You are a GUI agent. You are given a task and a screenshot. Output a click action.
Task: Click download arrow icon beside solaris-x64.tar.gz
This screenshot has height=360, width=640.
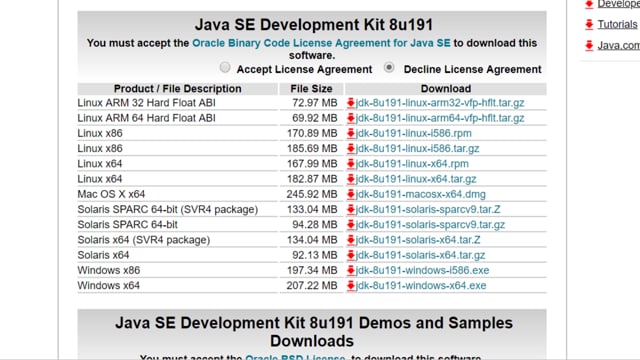(x=351, y=255)
